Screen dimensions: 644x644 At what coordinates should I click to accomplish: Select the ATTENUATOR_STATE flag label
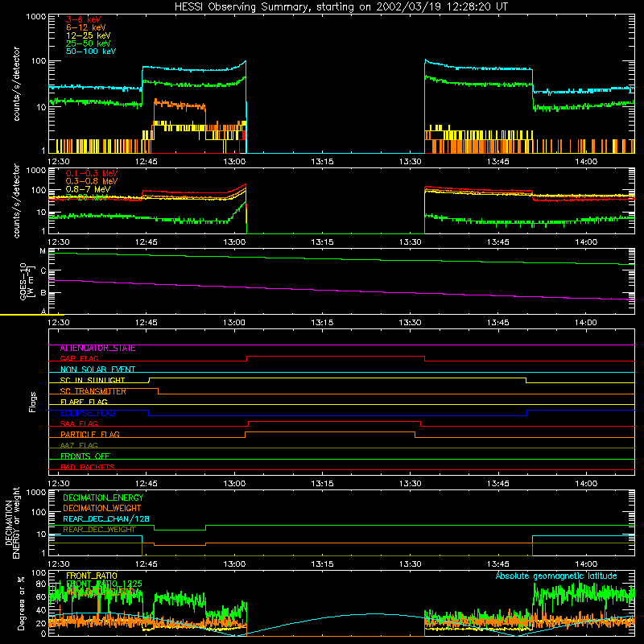[97, 349]
